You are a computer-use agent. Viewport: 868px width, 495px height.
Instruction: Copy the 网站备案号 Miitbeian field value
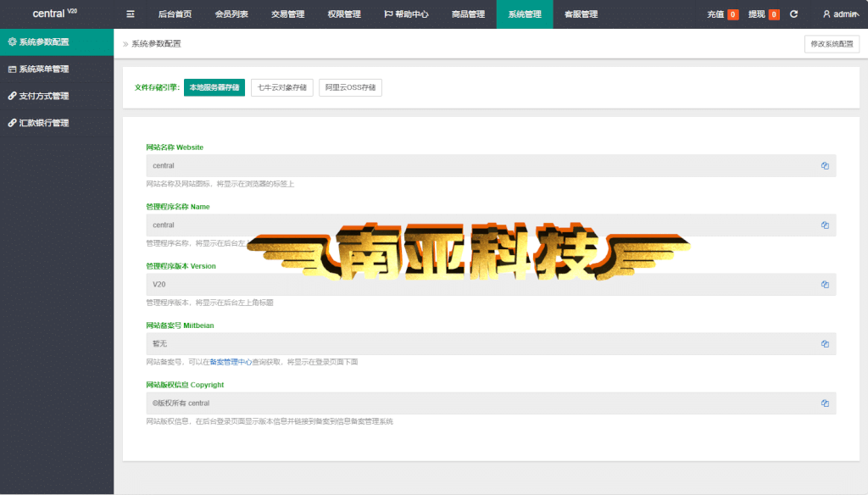point(825,344)
